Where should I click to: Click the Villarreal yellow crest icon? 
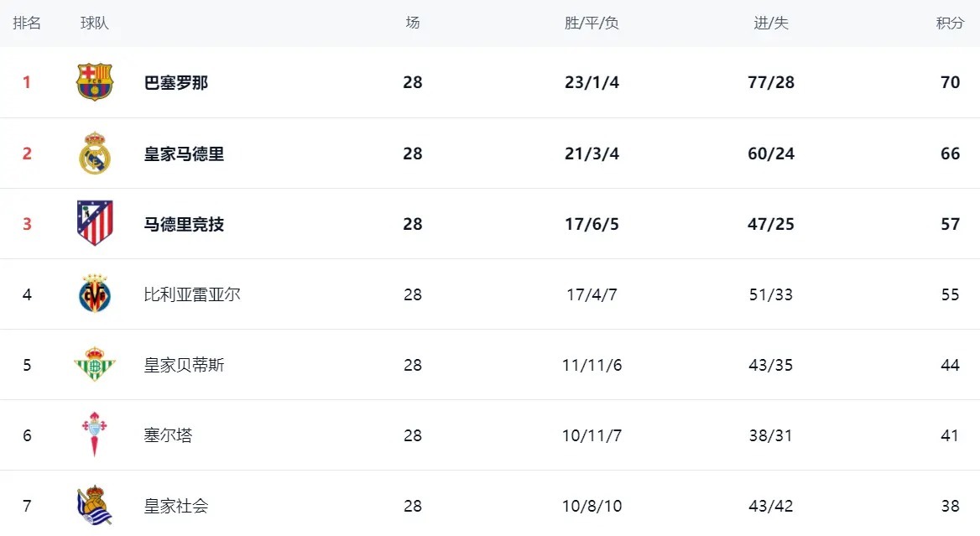[95, 294]
